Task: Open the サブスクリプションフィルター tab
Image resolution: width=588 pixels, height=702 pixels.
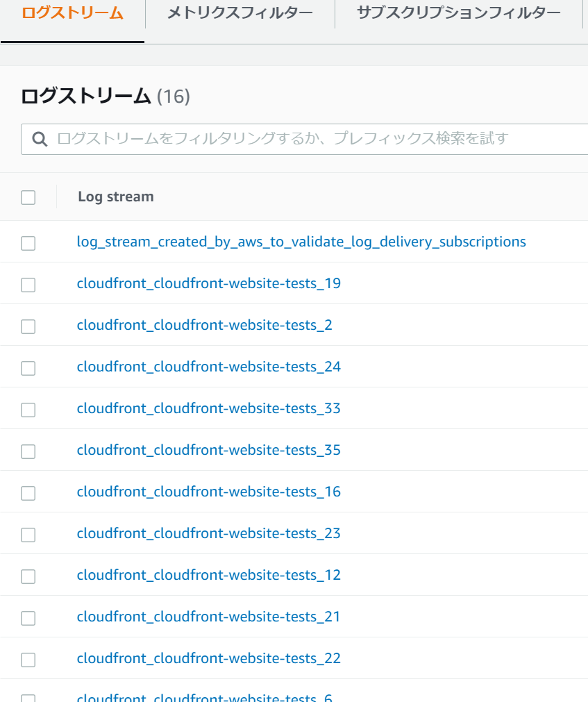Action: point(460,12)
